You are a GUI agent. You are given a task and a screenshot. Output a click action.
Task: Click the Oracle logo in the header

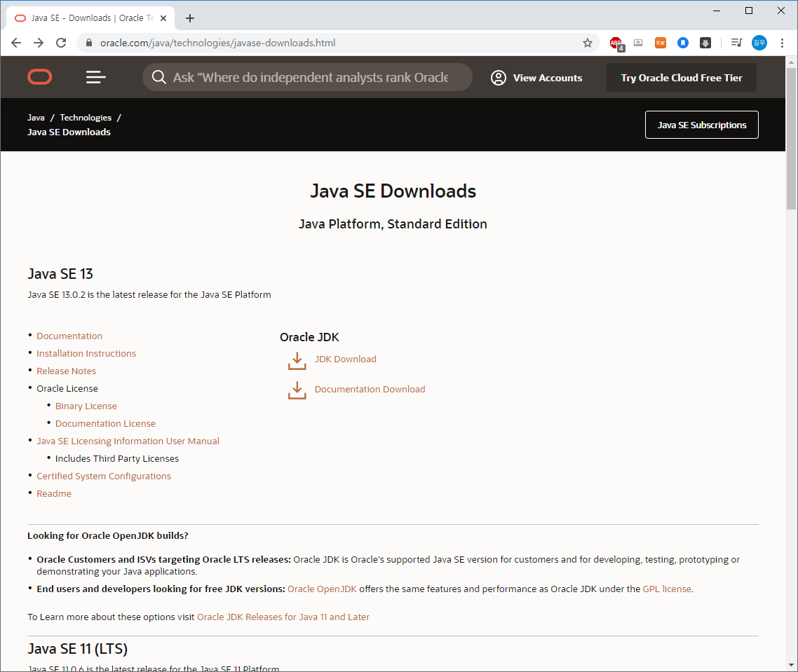coord(40,77)
